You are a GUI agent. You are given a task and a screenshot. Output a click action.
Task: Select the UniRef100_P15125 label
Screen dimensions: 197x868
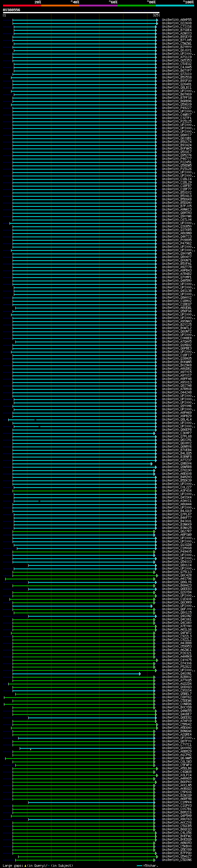click(x=176, y=121)
